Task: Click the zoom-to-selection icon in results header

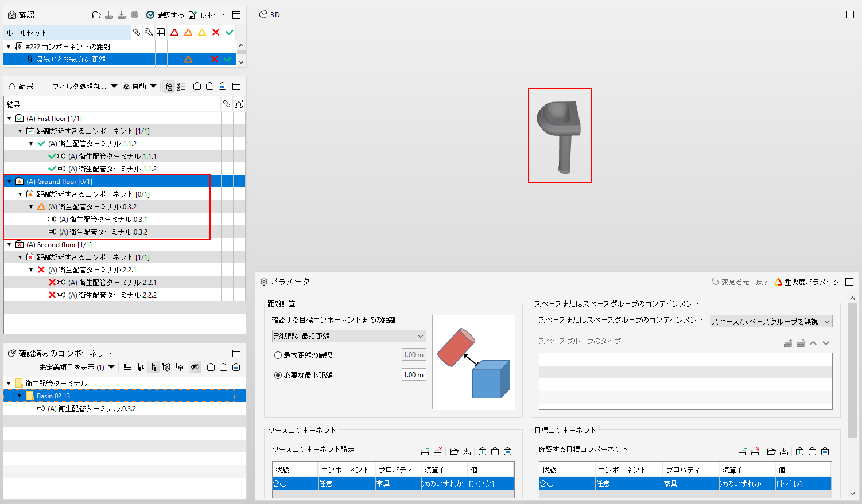Action: (239, 104)
